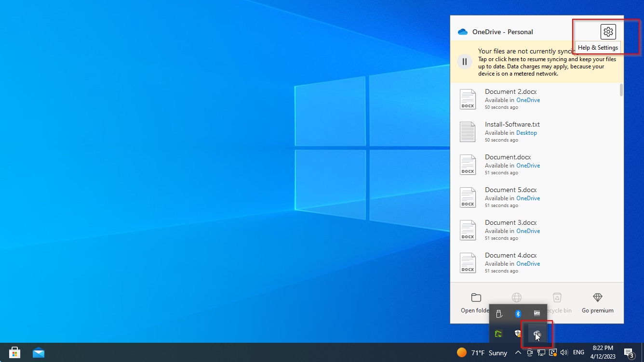The width and height of the screenshot is (644, 362).
Task: Click the paused sync icon in banner
Action: [464, 62]
